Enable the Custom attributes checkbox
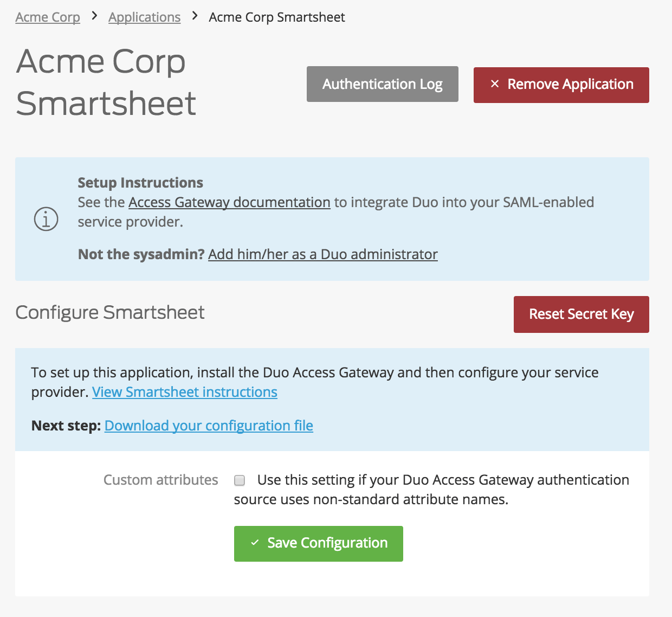The image size is (672, 617). (238, 480)
